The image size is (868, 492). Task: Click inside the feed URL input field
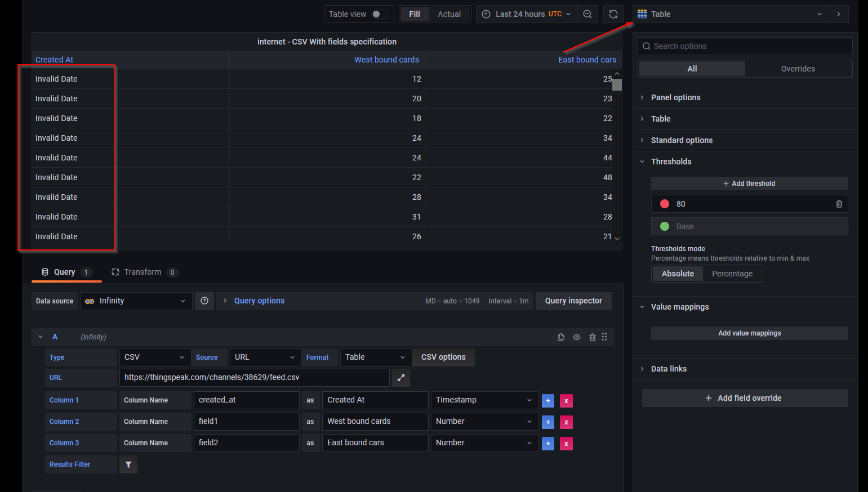(x=253, y=378)
